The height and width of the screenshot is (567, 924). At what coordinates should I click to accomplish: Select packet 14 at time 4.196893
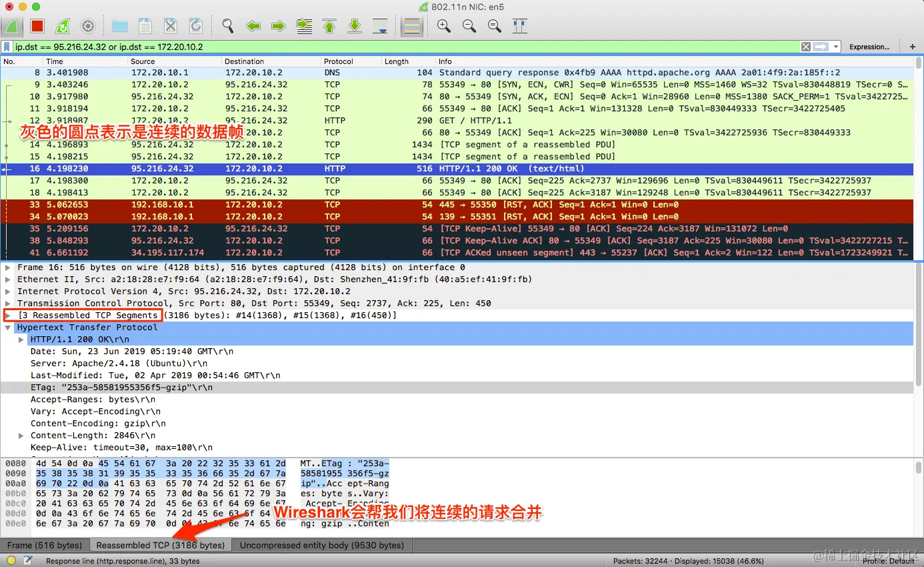click(x=457, y=145)
